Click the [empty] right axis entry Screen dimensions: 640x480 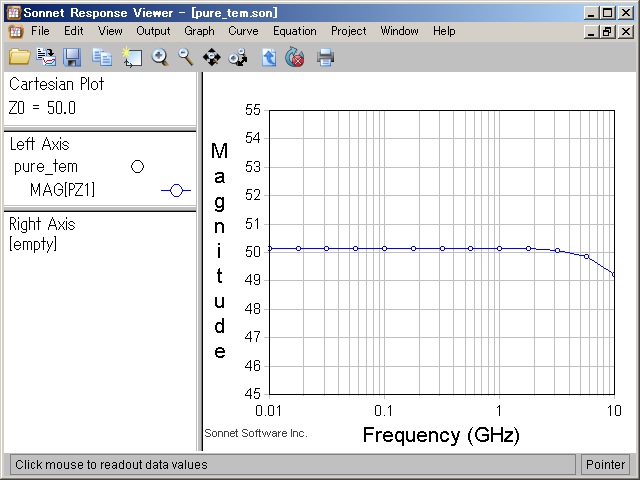[33, 244]
